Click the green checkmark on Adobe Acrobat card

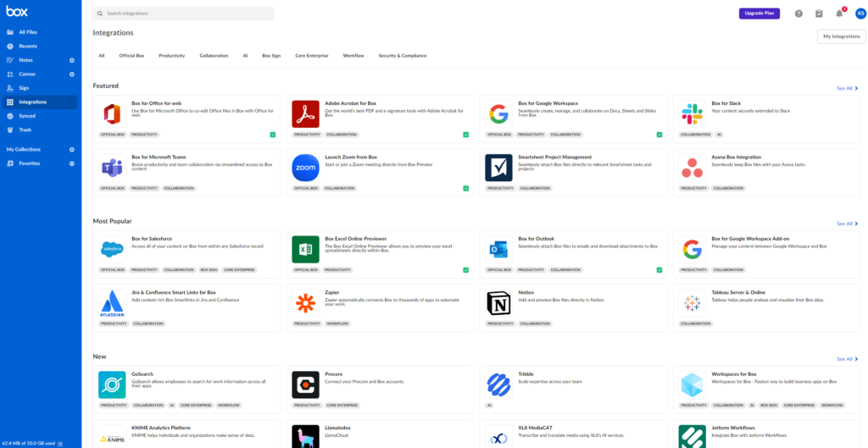pyautogui.click(x=465, y=135)
